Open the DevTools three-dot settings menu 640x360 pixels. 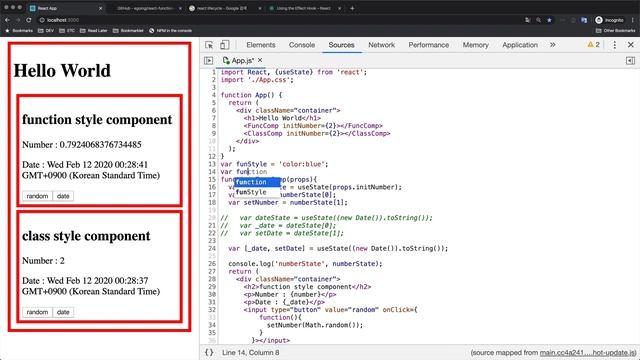tap(614, 45)
